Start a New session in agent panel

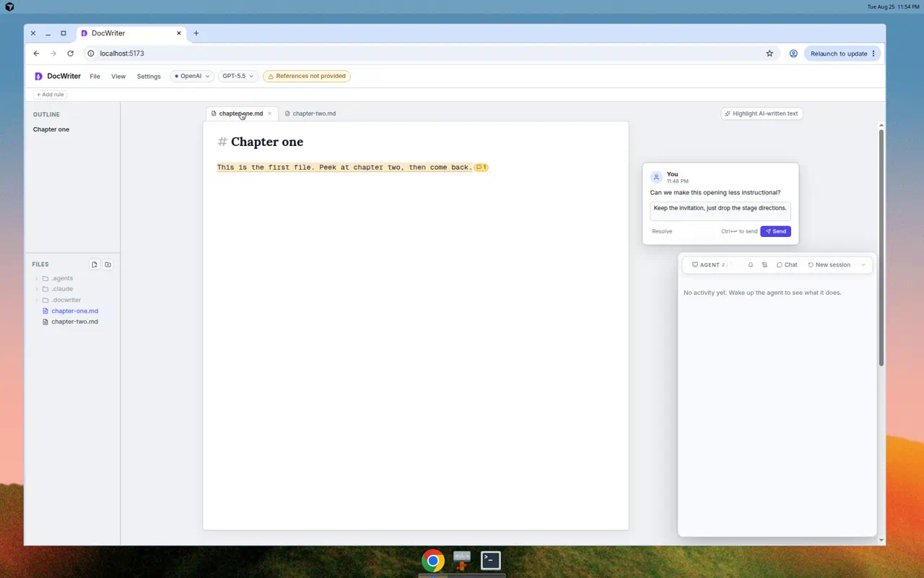[829, 265]
